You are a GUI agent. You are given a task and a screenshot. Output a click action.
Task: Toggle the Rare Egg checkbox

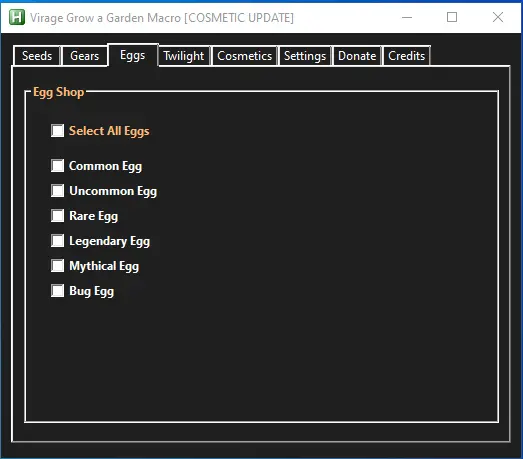pyautogui.click(x=58, y=216)
